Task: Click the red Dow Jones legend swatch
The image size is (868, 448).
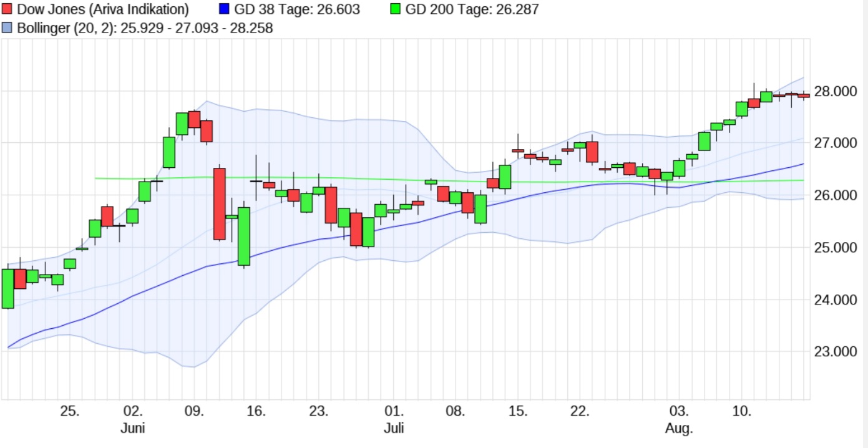Action: 7,9
